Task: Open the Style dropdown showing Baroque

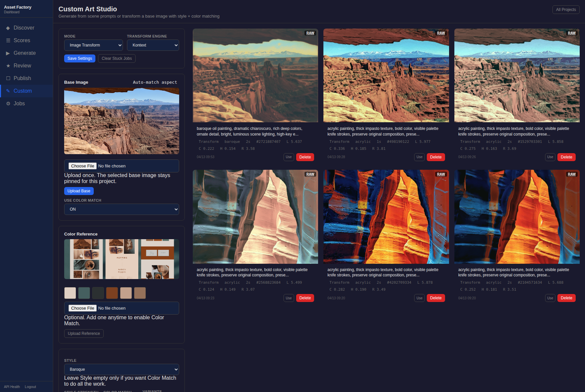Action: click(122, 369)
